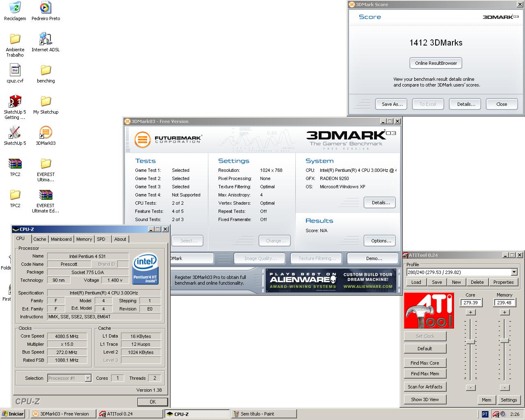525x420 pixels.
Task: Click the Core clock slider handle
Action: pyautogui.click(x=470, y=342)
